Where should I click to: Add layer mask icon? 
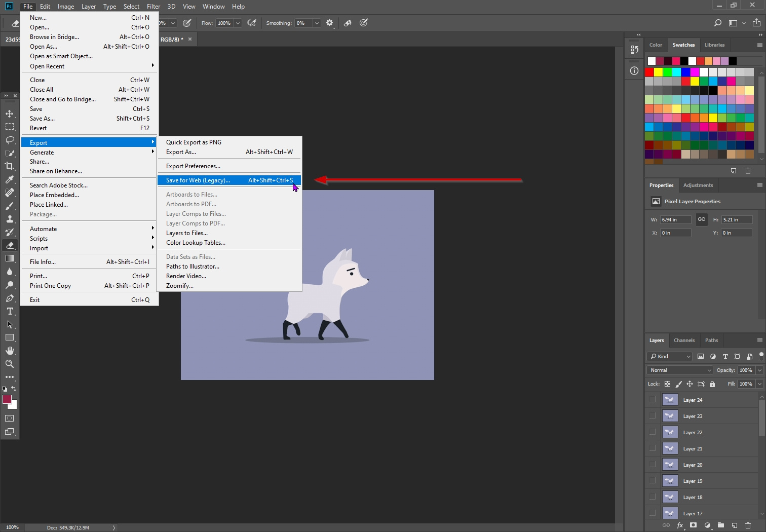click(x=694, y=525)
